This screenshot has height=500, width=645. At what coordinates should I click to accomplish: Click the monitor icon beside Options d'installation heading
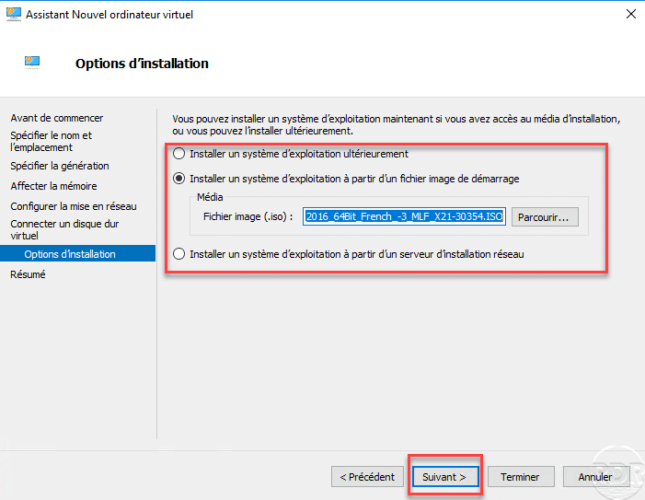(32, 62)
